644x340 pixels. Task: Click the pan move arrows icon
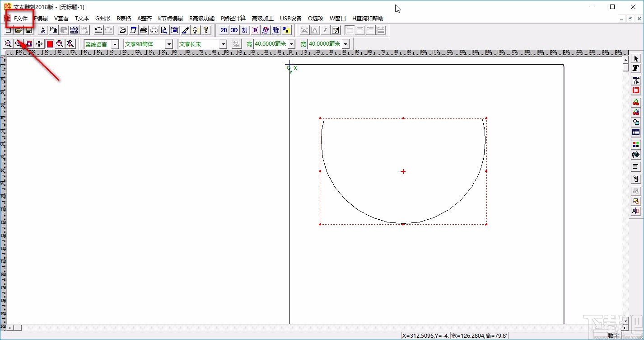39,44
